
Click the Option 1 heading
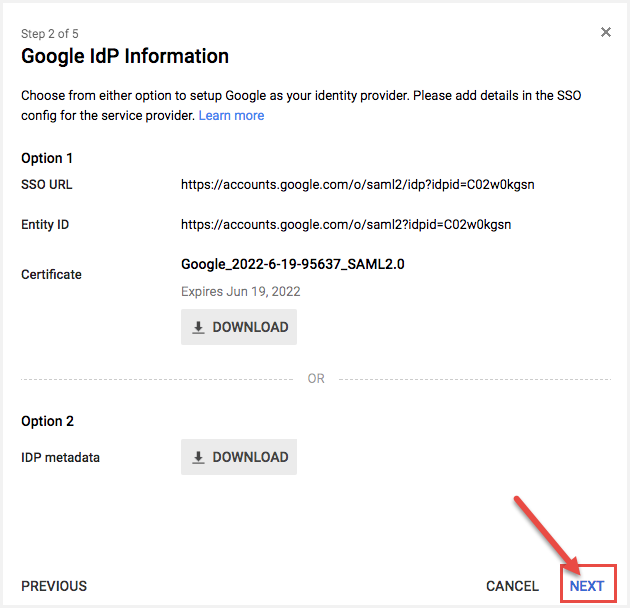coord(47,158)
